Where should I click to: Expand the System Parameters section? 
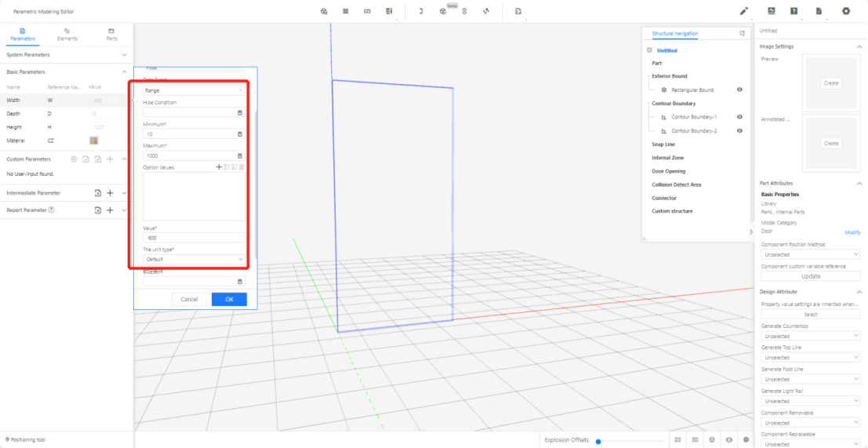click(x=124, y=55)
